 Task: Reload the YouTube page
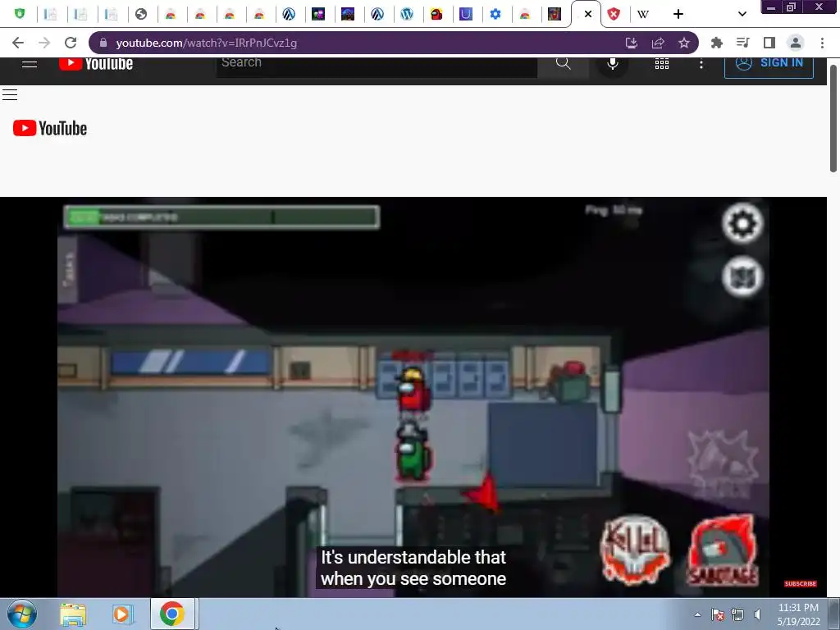(71, 43)
